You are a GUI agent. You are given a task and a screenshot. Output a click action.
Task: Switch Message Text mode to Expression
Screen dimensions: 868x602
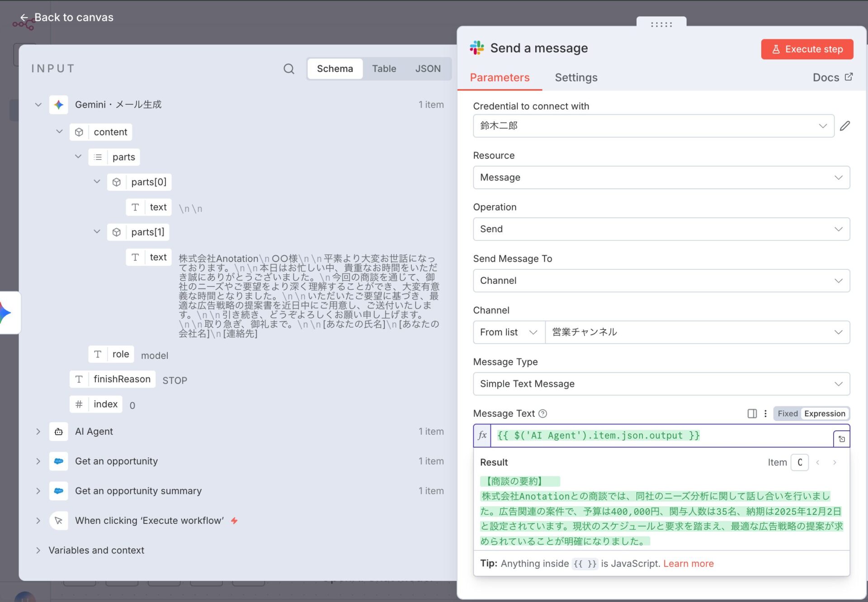824,414
